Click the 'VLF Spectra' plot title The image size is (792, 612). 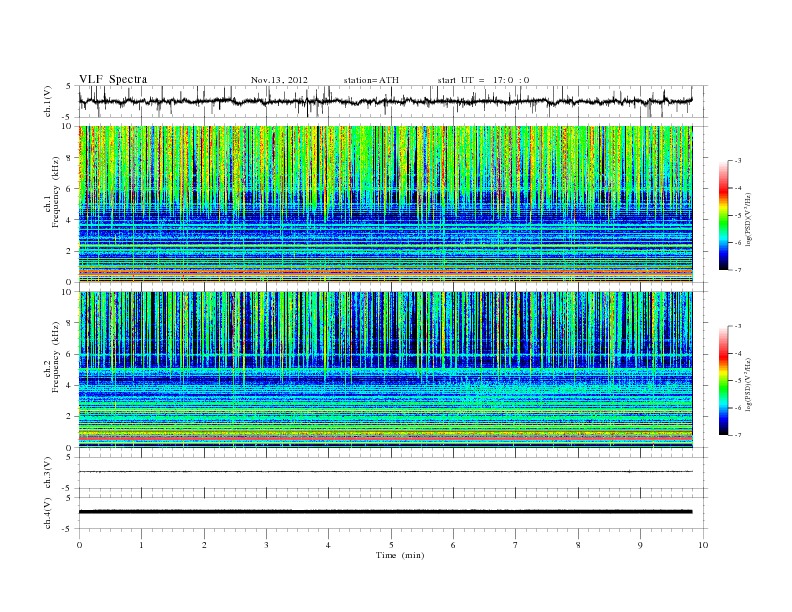pos(113,79)
